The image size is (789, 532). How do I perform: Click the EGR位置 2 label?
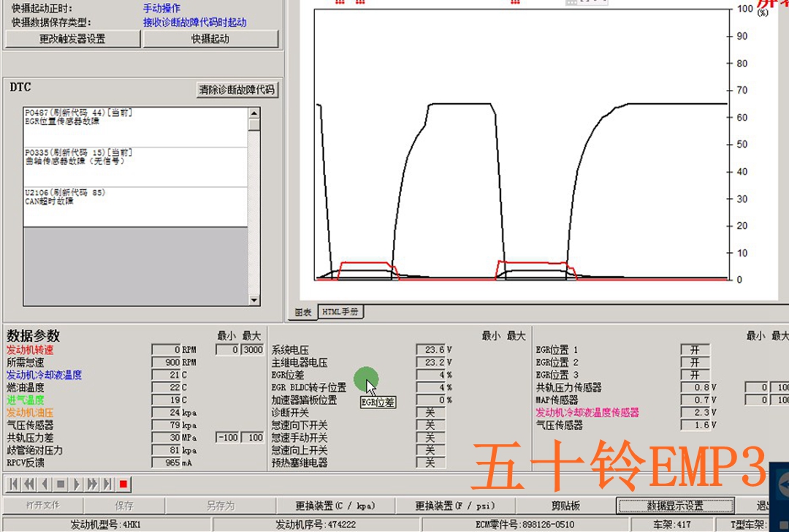tap(557, 362)
